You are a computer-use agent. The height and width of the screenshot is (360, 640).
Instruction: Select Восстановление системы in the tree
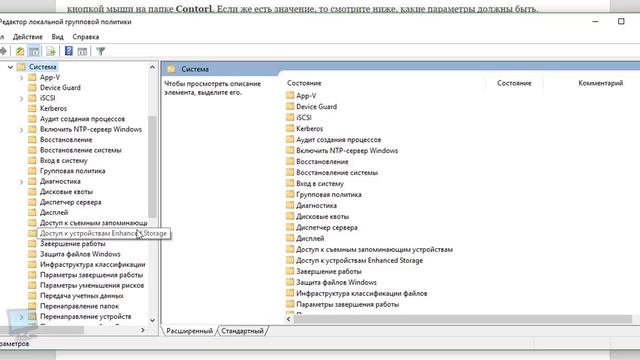pyautogui.click(x=81, y=150)
